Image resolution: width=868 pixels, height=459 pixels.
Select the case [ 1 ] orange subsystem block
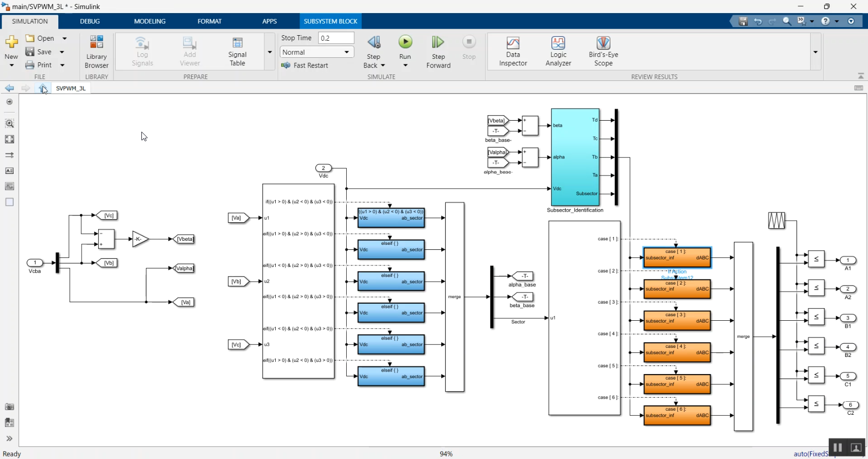pos(677,257)
